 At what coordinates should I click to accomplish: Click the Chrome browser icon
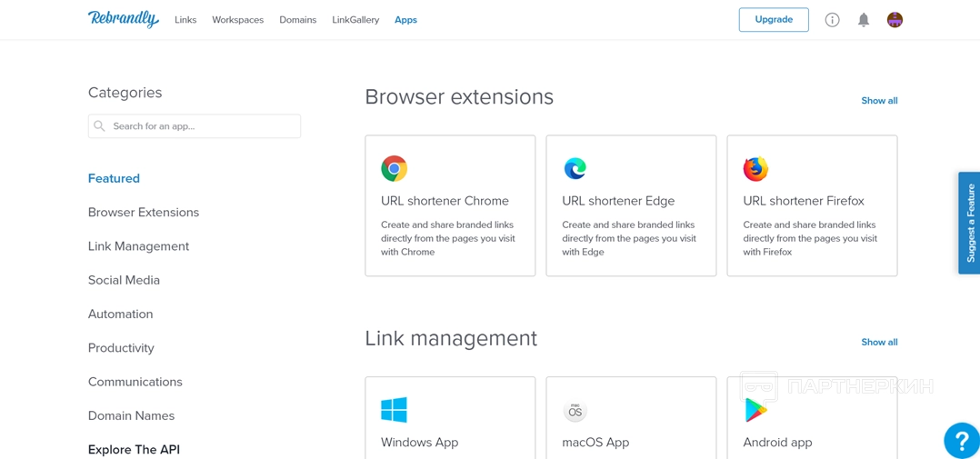[394, 168]
